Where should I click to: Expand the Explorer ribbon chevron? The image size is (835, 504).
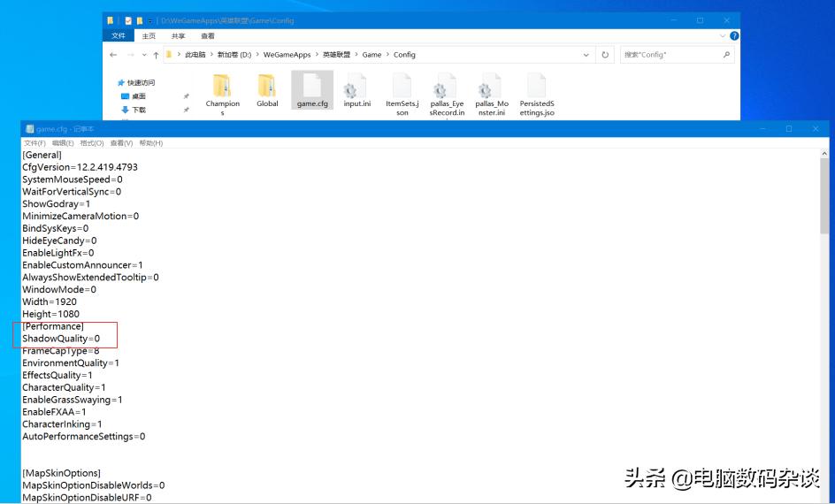coord(723,36)
